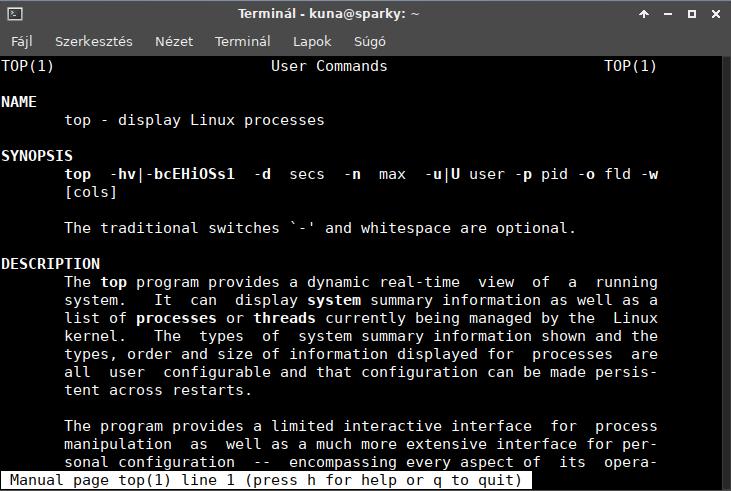Open the Szerkesztés menu

(94, 41)
